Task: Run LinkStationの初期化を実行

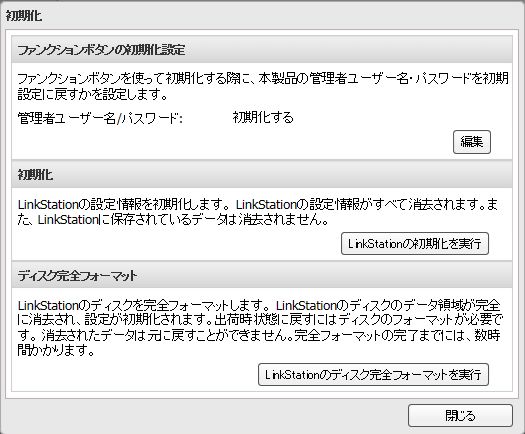Action: coord(415,243)
